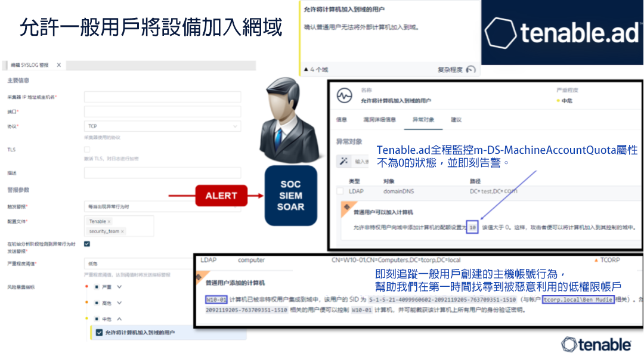644x359 pixels.
Task: Tick the 严重 severity group checkbox
Action: coord(97,287)
